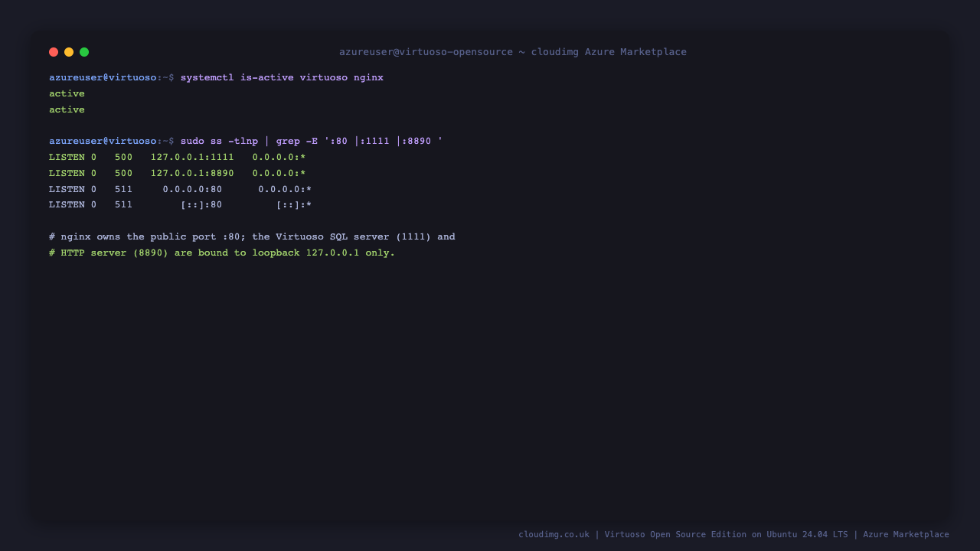Click the green maximize window dot
The width and height of the screenshot is (980, 551).
click(x=84, y=52)
